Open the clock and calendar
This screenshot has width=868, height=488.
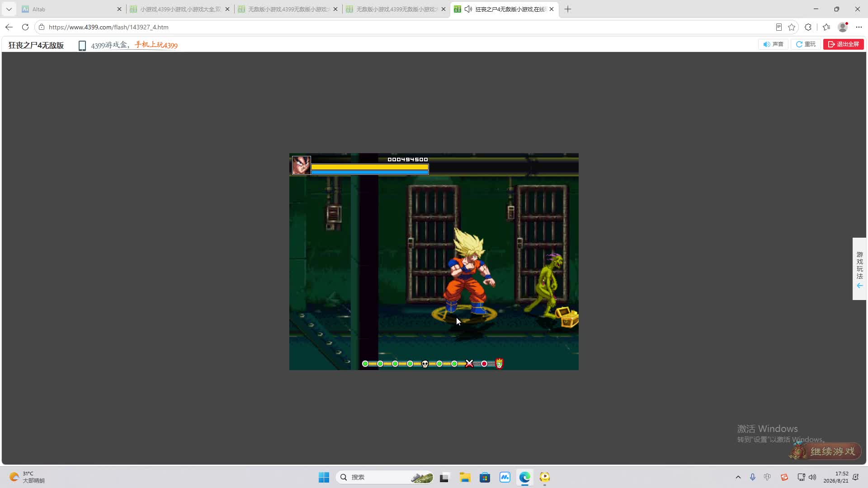click(x=836, y=477)
